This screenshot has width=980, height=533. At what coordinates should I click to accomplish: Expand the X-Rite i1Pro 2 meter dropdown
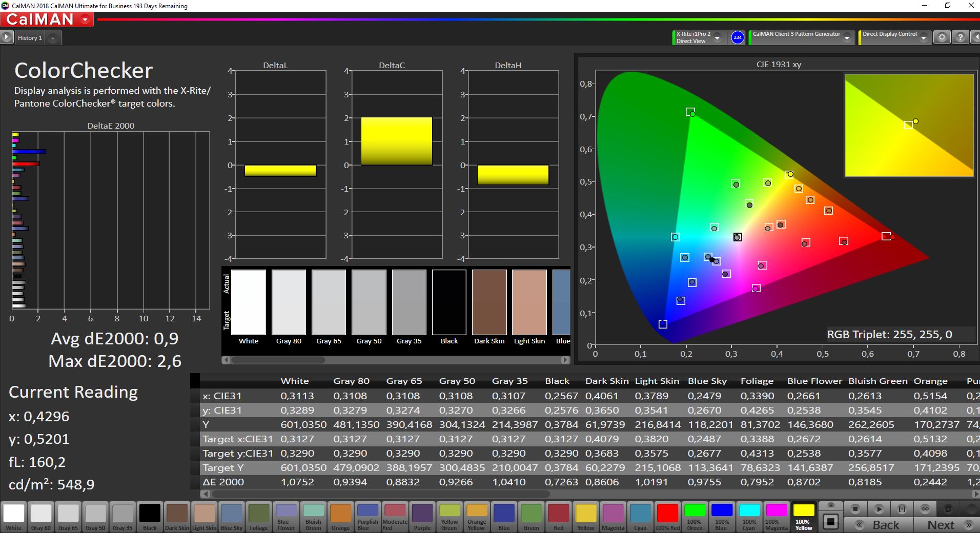click(x=718, y=38)
